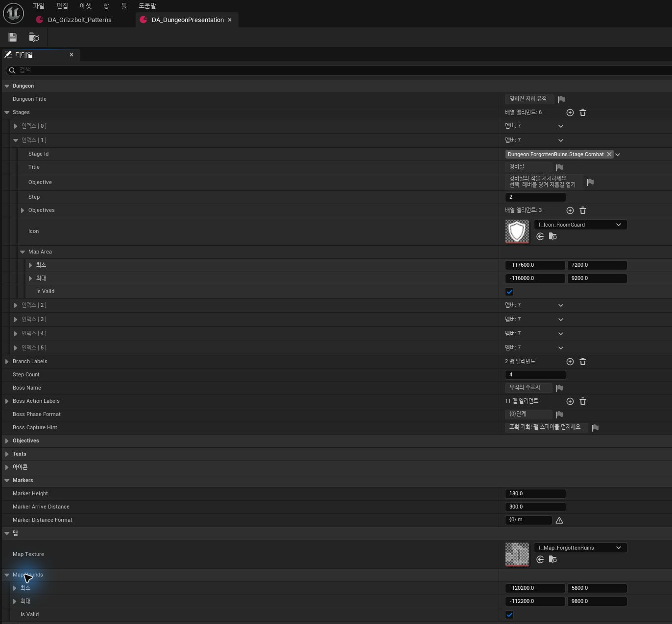This screenshot has height=624, width=672.
Task: Close the DA_DungeonPresentation tab
Action: [230, 20]
